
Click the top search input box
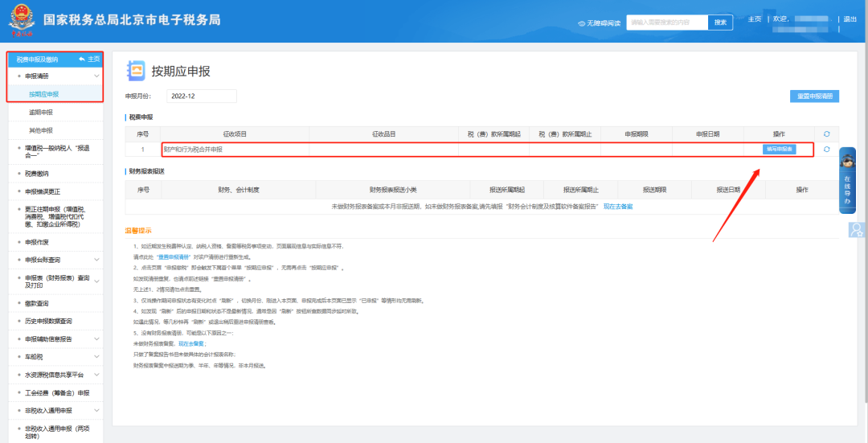(667, 23)
